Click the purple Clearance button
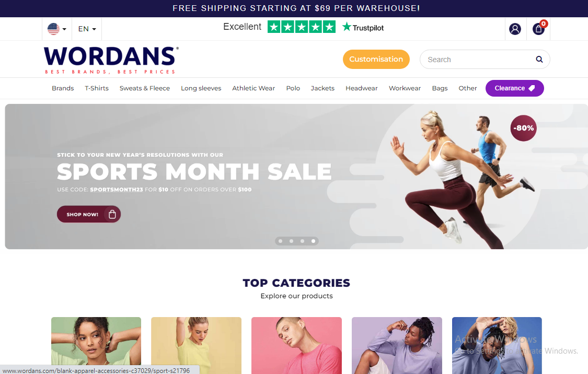 click(514, 88)
